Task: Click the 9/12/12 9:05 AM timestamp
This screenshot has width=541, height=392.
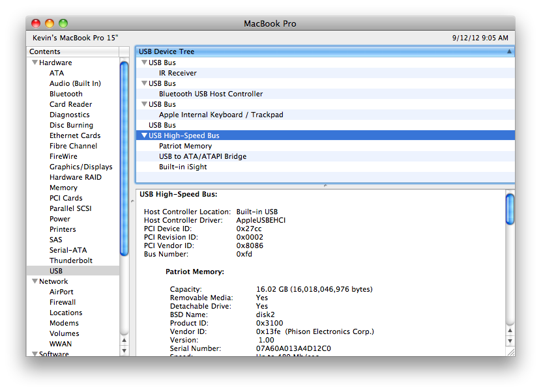Action: [480, 38]
